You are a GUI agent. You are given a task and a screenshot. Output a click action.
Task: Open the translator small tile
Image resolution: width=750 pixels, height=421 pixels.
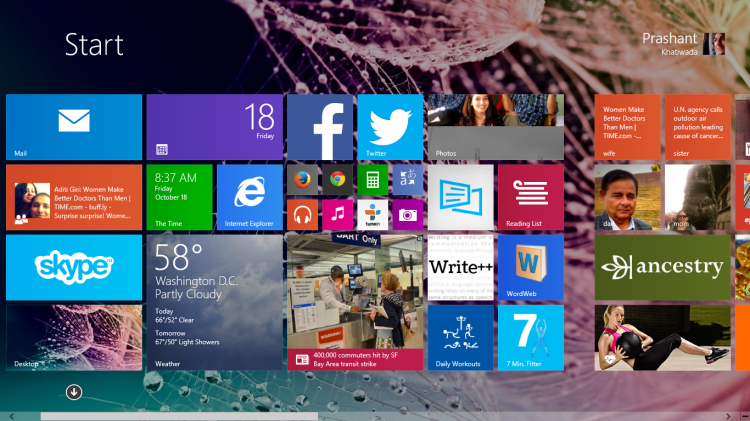coord(408,179)
